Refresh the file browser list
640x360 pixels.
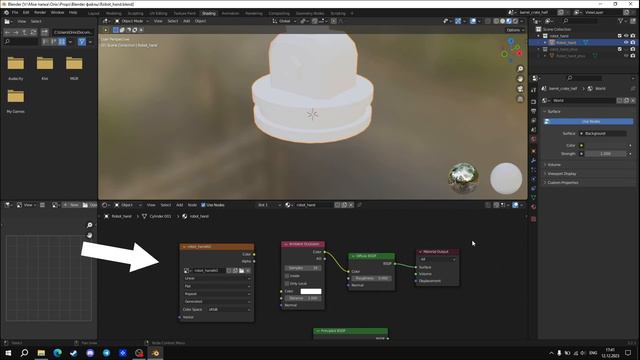point(33,32)
